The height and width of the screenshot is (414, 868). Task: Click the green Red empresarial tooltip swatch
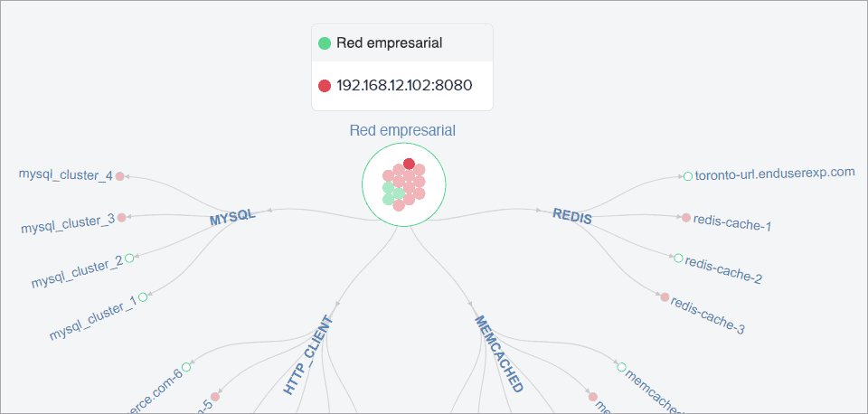[x=325, y=43]
